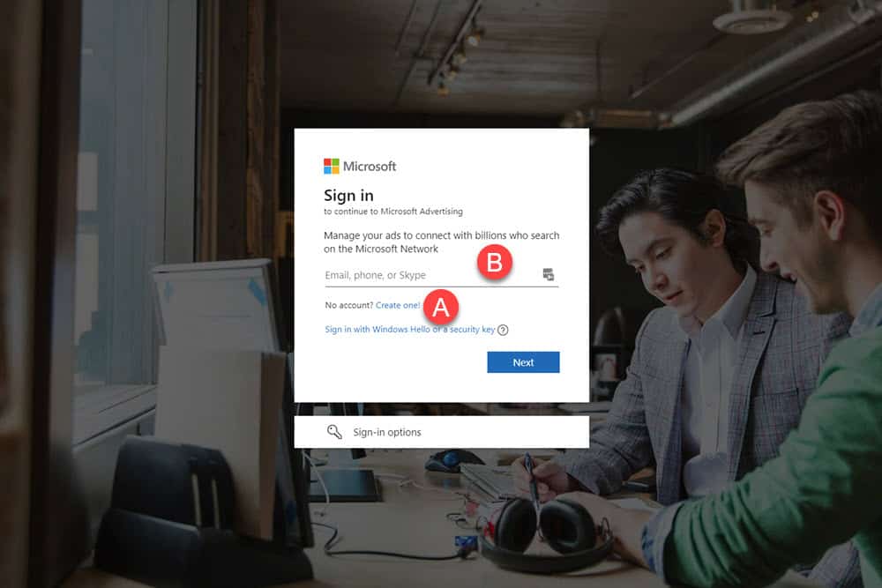Click the red circle marker labeled A
The height and width of the screenshot is (588, 882).
(441, 308)
